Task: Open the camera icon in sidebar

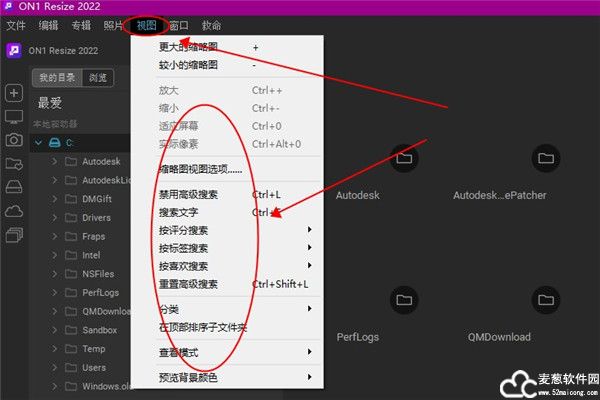Action: [x=14, y=140]
